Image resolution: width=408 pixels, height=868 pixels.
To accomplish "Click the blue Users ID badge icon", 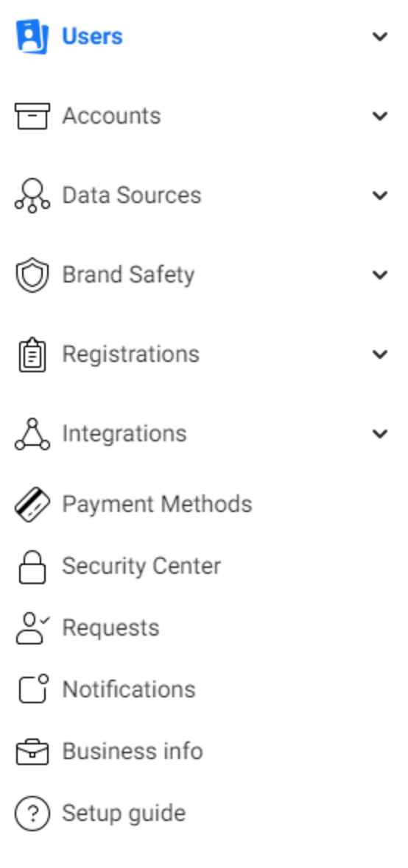I will [x=32, y=37].
